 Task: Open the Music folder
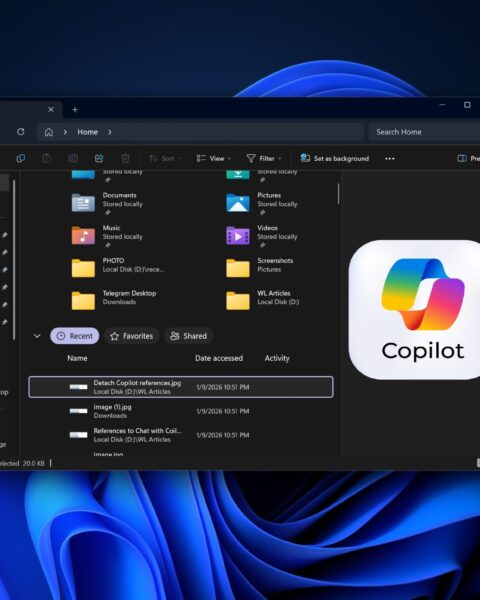108,236
